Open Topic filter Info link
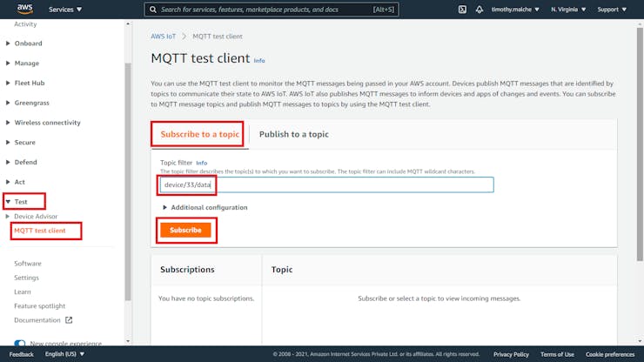The width and height of the screenshot is (644, 362). [x=201, y=163]
